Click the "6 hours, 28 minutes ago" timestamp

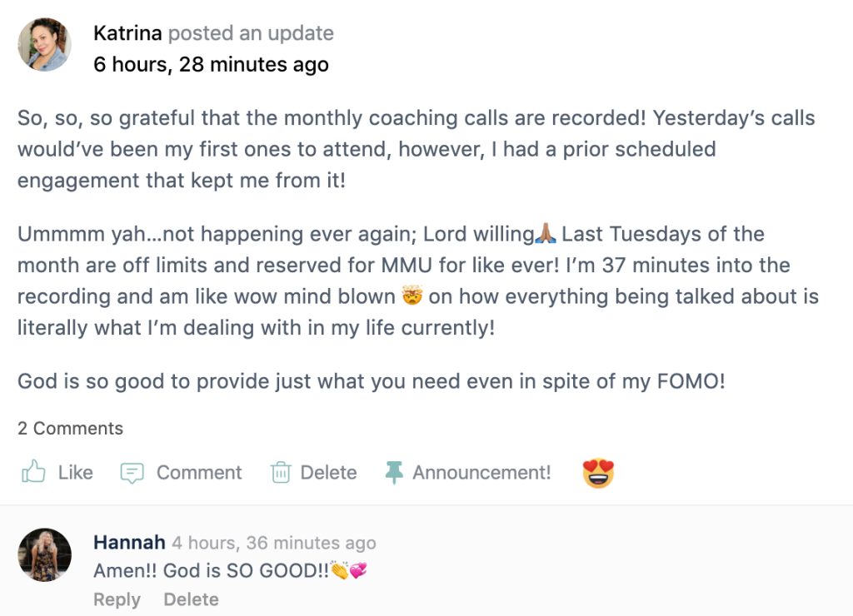coord(211,65)
